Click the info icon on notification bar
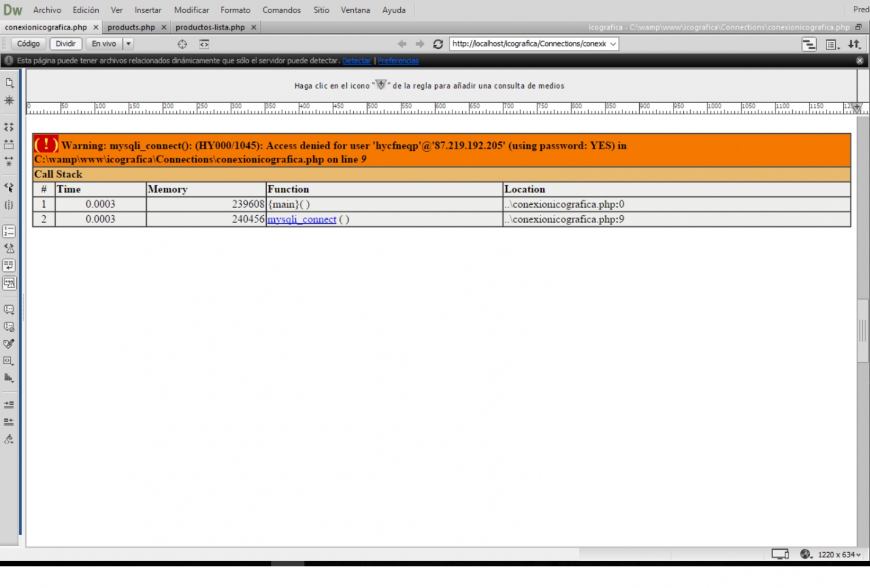870x588 pixels. 9,60
